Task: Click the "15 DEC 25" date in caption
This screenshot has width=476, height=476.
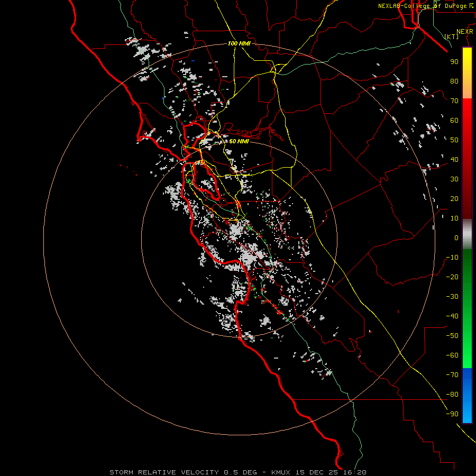Action: (317, 472)
